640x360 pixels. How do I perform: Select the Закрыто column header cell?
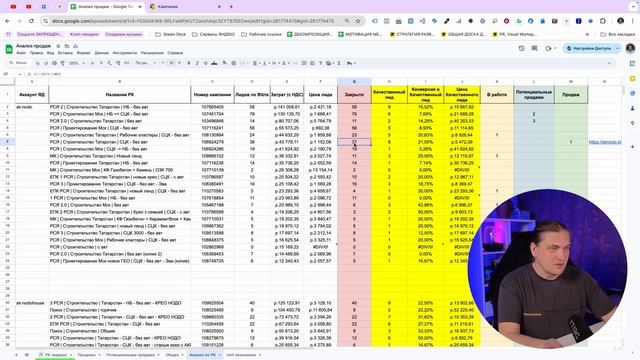[x=354, y=95]
